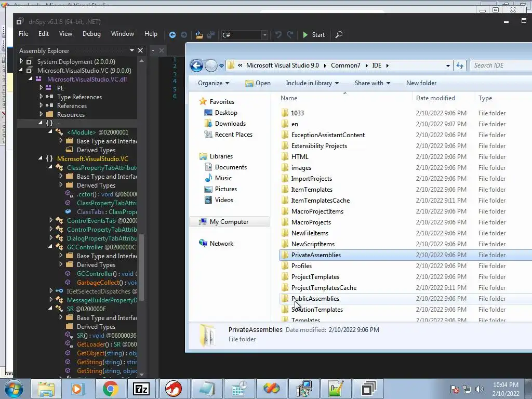532x399 pixels.
Task: Expand System.Deployment (2.0.0.0) assembly node
Action: pos(21,61)
